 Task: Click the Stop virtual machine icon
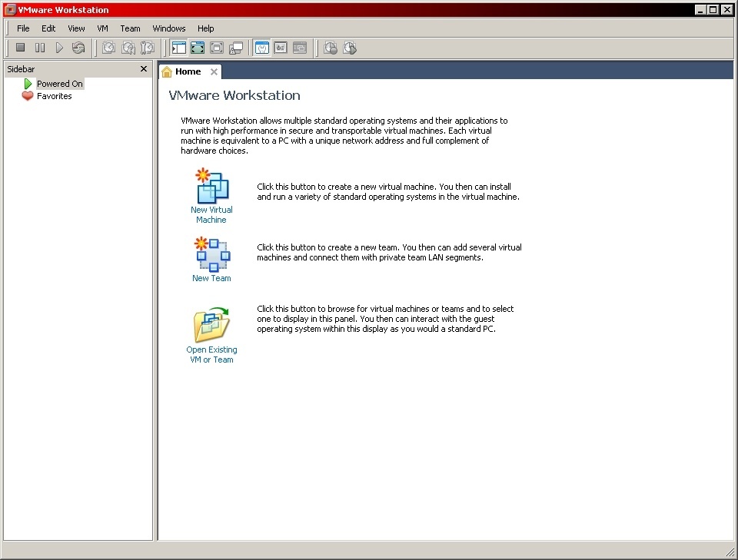[x=20, y=47]
